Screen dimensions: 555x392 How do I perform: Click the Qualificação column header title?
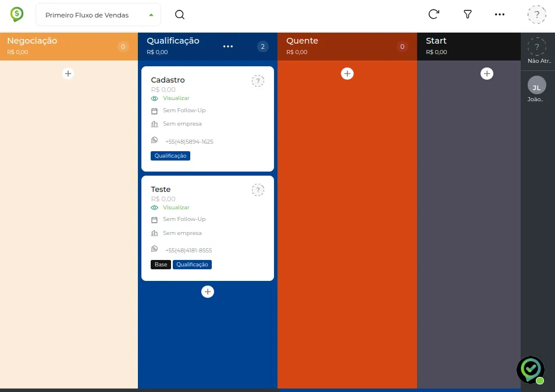tap(173, 41)
